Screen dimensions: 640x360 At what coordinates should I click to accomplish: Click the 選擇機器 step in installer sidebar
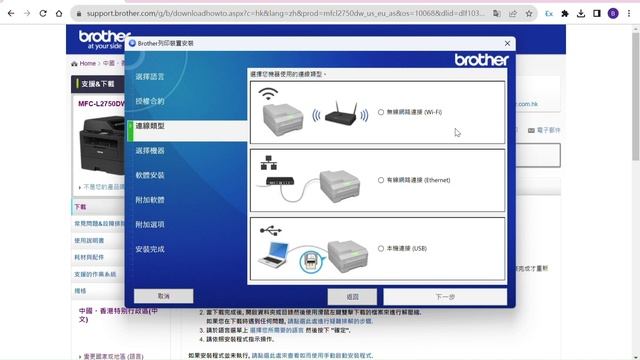150,151
